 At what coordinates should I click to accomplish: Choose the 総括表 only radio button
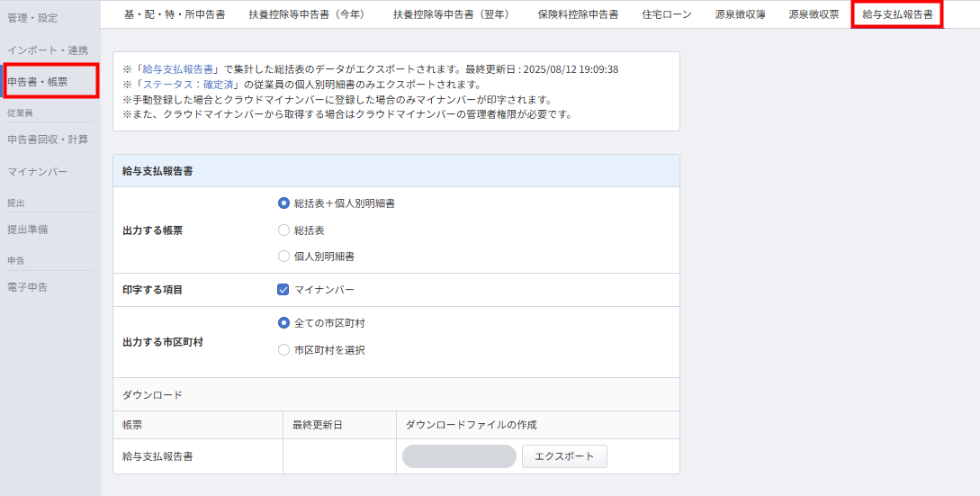point(284,230)
